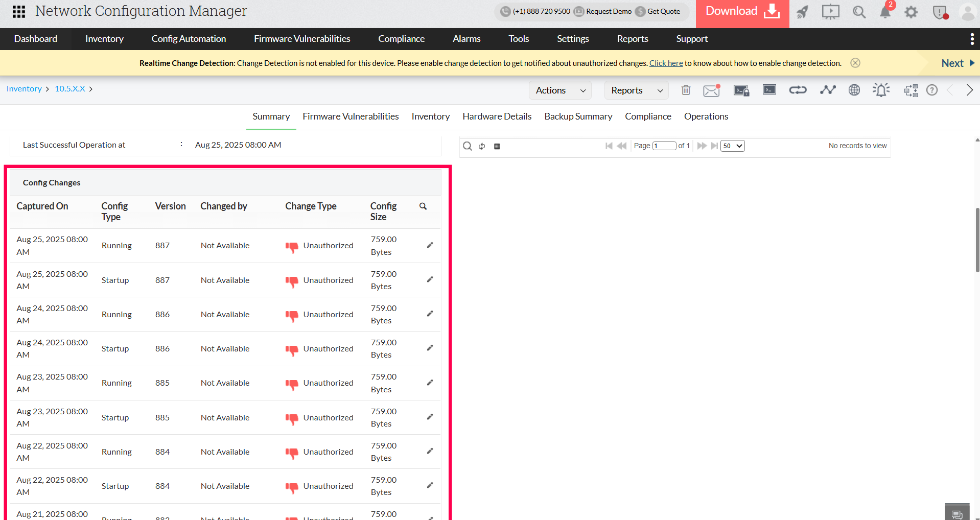
Task: Switch to the Hardware Details tab
Action: (x=497, y=116)
